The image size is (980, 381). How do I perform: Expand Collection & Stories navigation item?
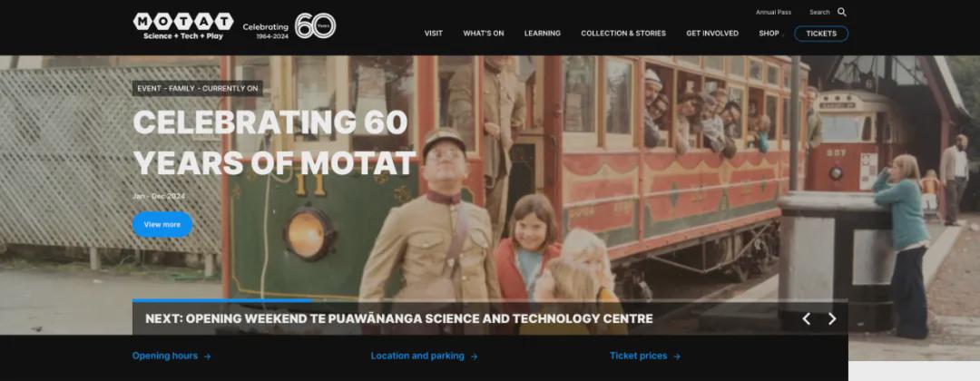tap(623, 34)
